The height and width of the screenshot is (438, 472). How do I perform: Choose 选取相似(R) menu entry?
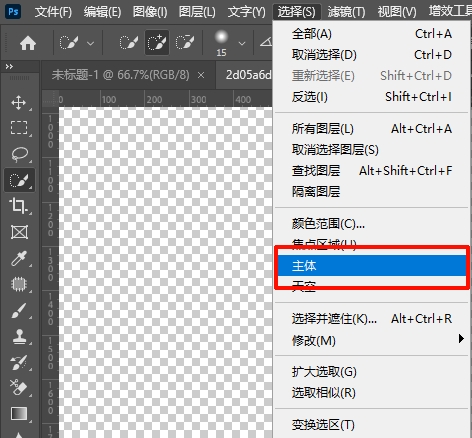[372, 393]
